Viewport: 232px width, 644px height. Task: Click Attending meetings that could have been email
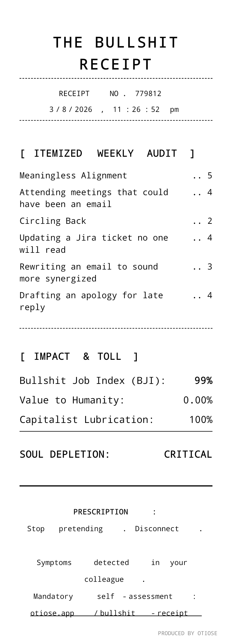[x=116, y=198]
